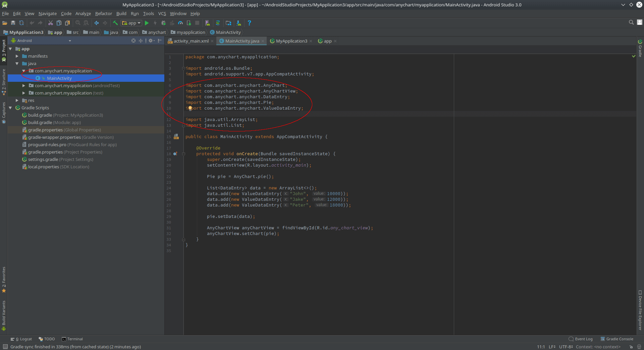644x350 pixels.
Task: Expand the androidTest package node
Action: click(23, 86)
